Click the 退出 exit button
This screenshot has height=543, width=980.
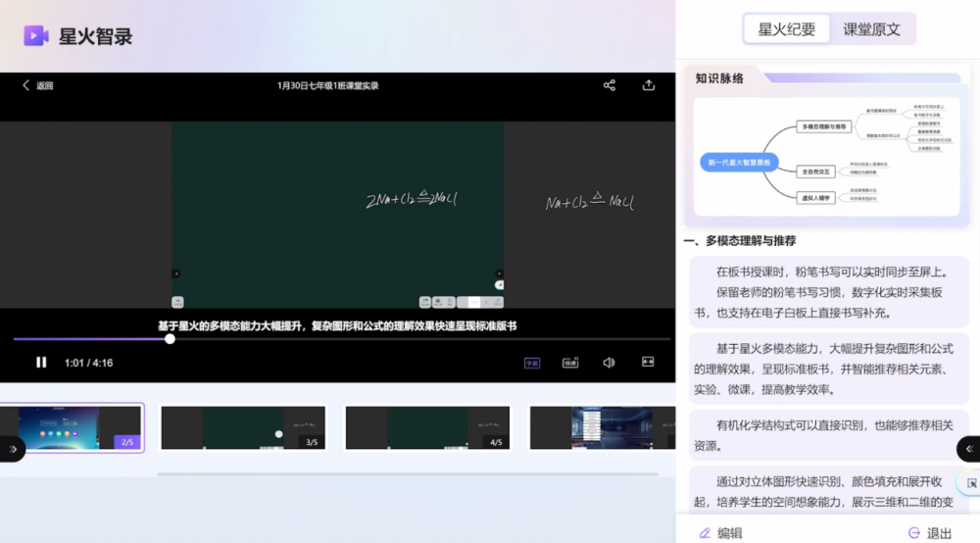929,533
